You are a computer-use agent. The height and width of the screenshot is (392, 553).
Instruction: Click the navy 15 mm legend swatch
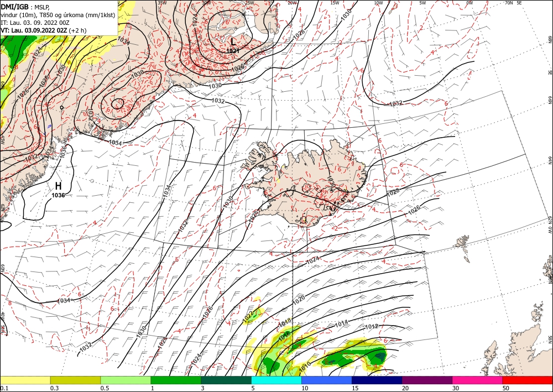(377, 380)
